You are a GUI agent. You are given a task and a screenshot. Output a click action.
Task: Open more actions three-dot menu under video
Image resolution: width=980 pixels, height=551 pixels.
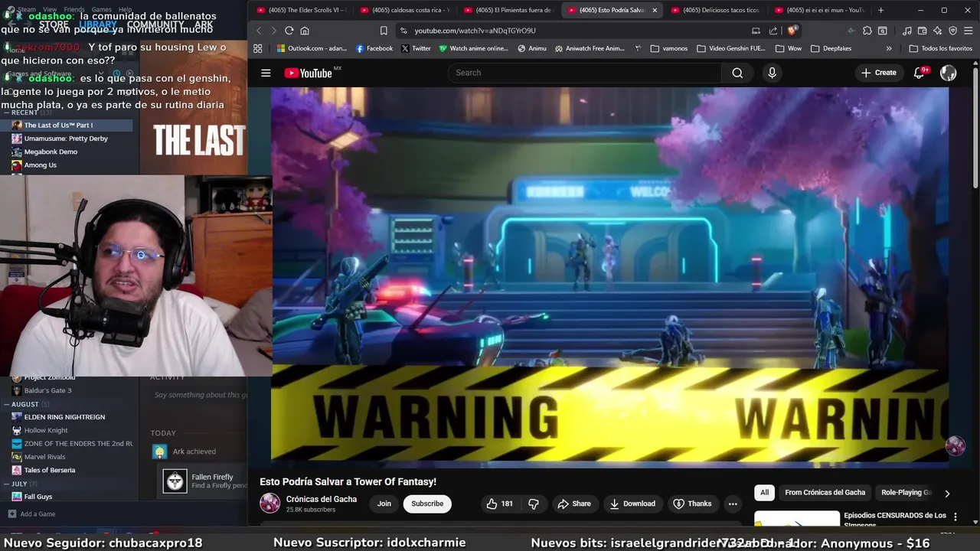(733, 504)
